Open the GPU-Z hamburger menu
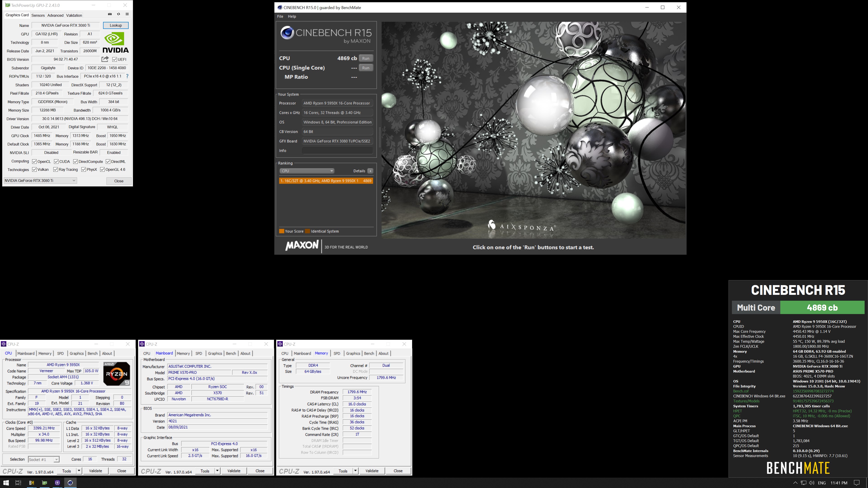Screen dimensions: 868x488 [127, 14]
